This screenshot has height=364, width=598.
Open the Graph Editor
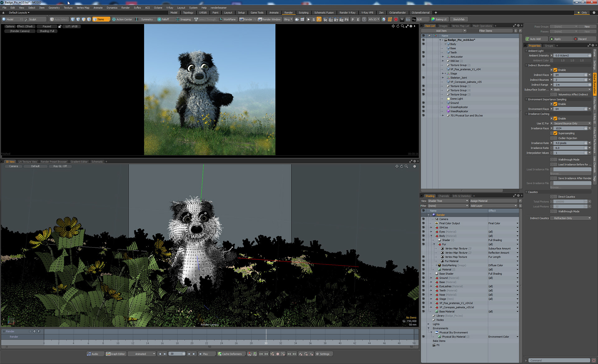[116, 354]
